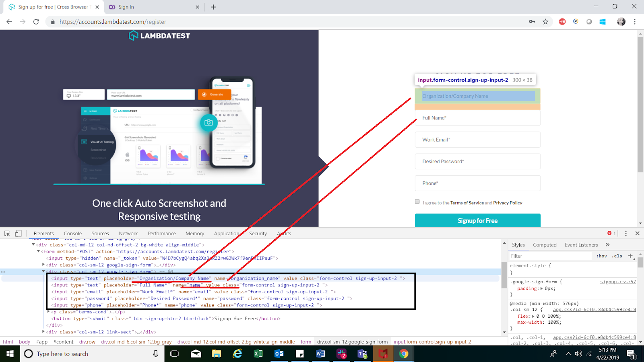The width and height of the screenshot is (644, 362).
Task: Expand the div.col-sm-12.link-sect node
Action: (43, 331)
